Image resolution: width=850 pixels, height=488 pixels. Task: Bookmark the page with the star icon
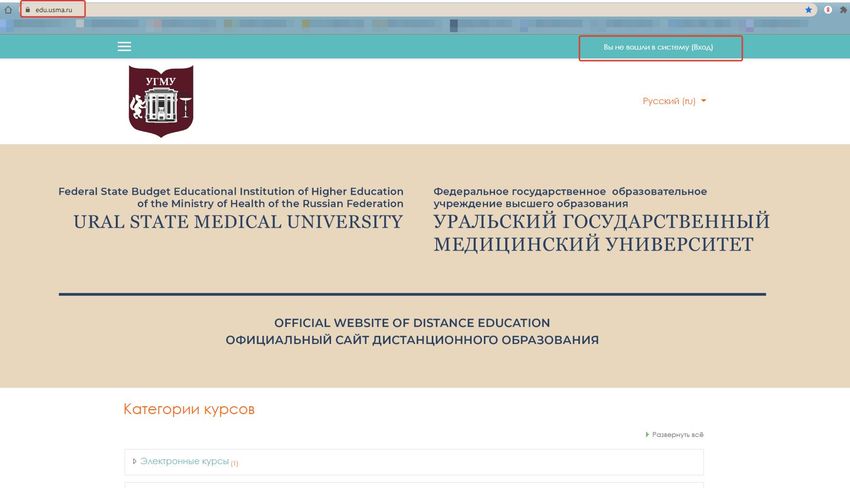click(x=808, y=10)
